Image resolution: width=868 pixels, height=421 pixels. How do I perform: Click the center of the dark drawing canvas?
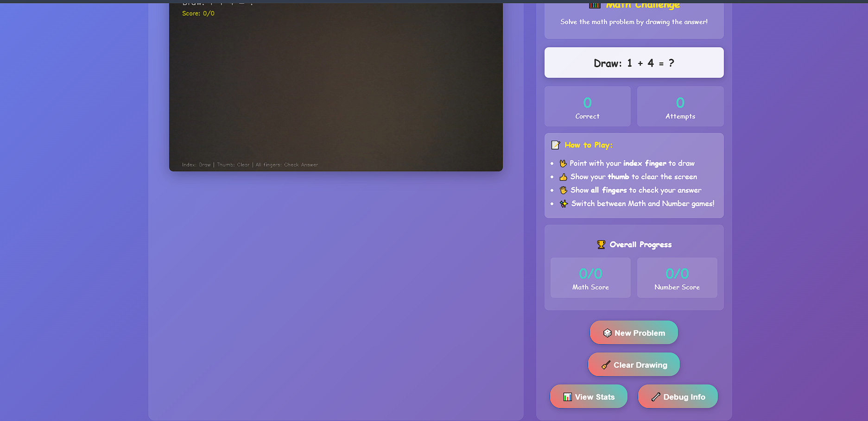336,87
